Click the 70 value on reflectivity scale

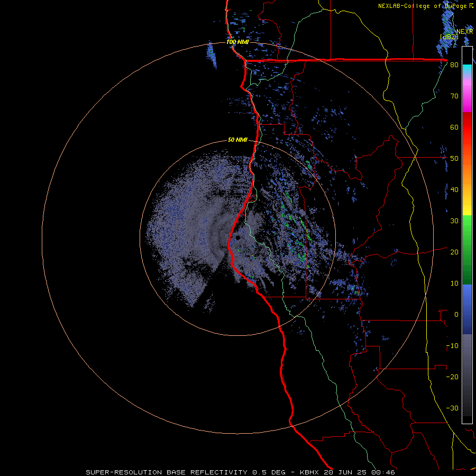pos(454,96)
